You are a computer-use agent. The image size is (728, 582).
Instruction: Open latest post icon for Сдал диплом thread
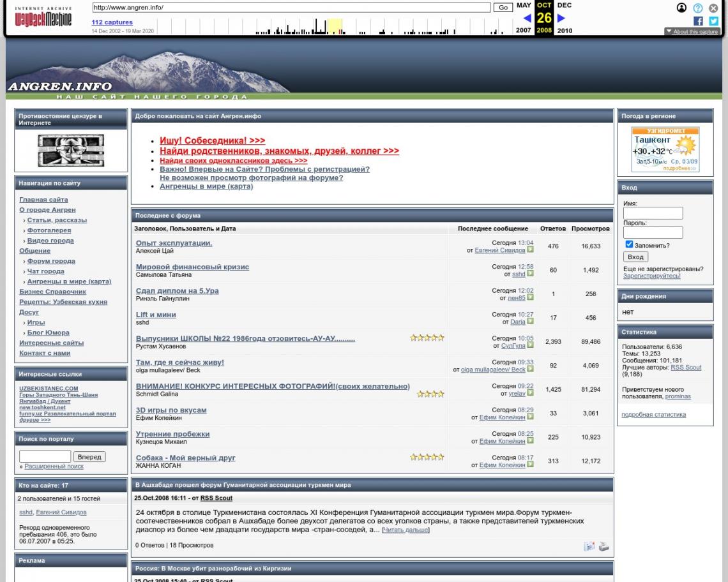530,297
